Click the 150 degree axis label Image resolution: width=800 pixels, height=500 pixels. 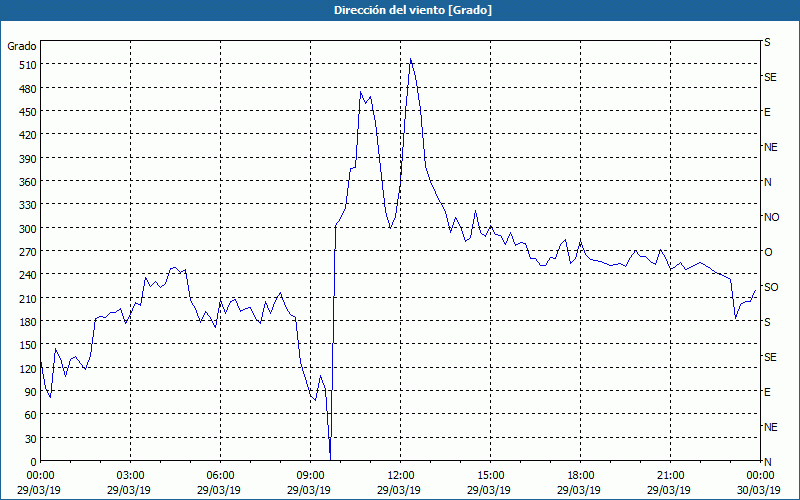(28, 345)
